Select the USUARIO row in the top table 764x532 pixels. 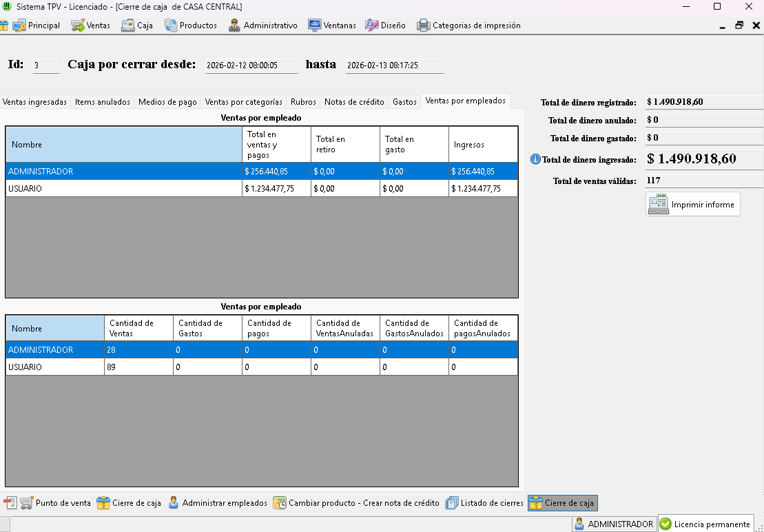pos(124,188)
